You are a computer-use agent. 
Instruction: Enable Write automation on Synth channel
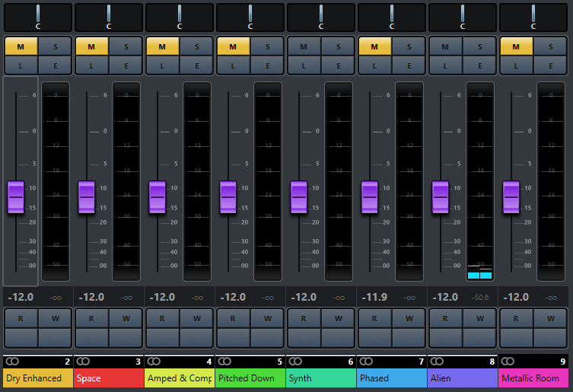(x=338, y=318)
